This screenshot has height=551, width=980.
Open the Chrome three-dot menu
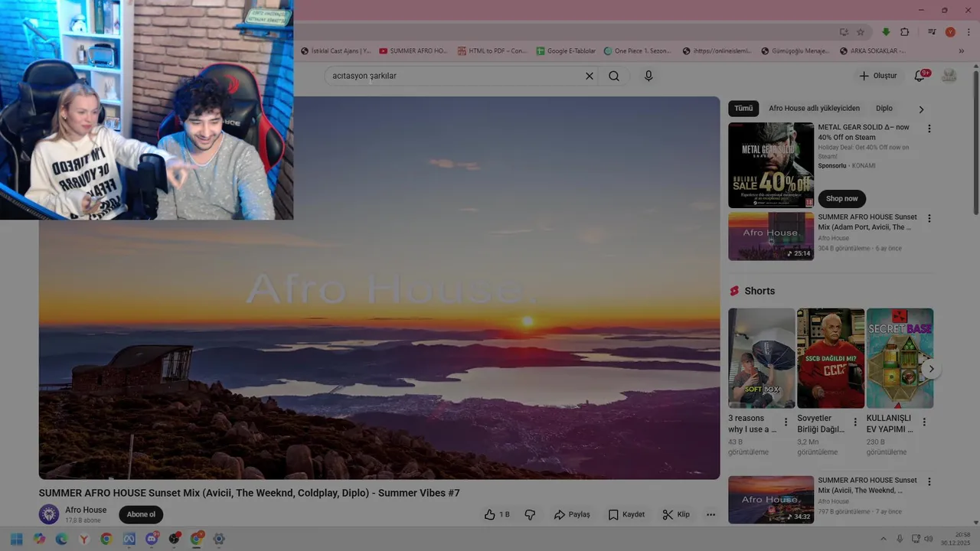click(x=968, y=32)
